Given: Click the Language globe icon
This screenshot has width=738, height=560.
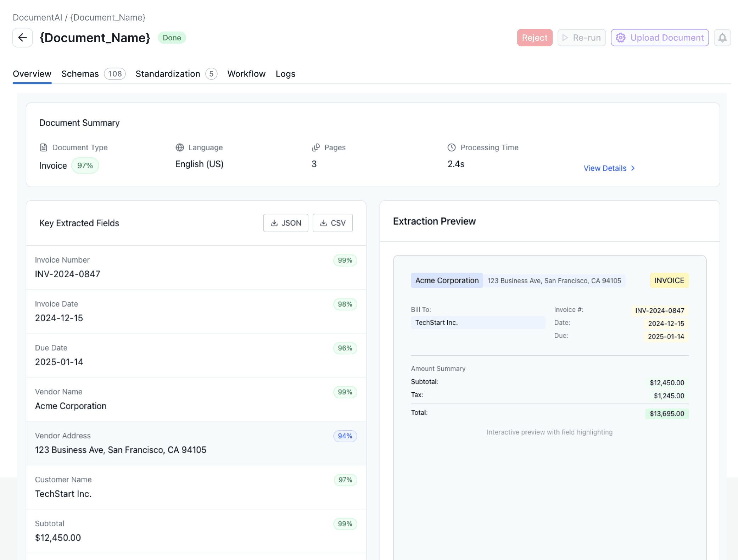Looking at the screenshot, I should click(180, 147).
